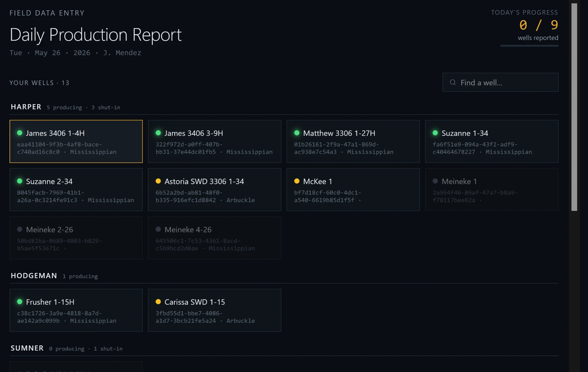Click ID text fa6f51e9-094a-43f2-adf9
Viewport: 588px width, 372px height.
475,144
